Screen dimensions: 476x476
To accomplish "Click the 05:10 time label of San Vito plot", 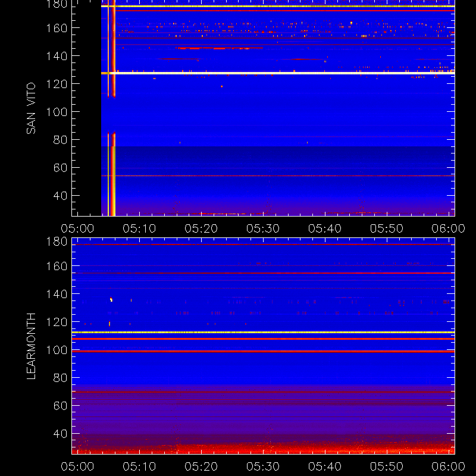I will click(x=139, y=228).
